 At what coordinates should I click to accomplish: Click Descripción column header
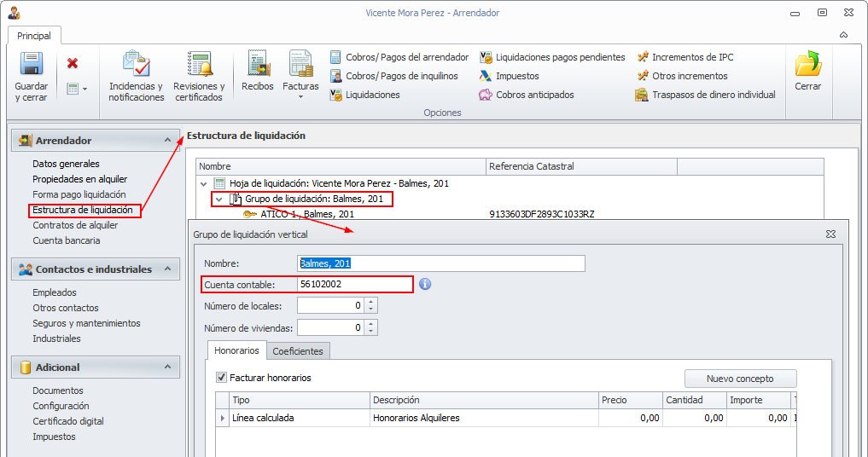484,400
